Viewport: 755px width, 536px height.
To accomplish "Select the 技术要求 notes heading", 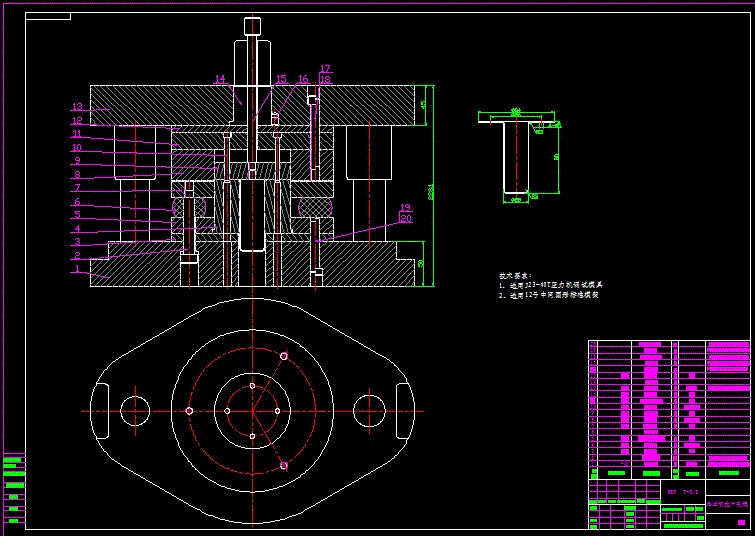I will pyautogui.click(x=515, y=276).
